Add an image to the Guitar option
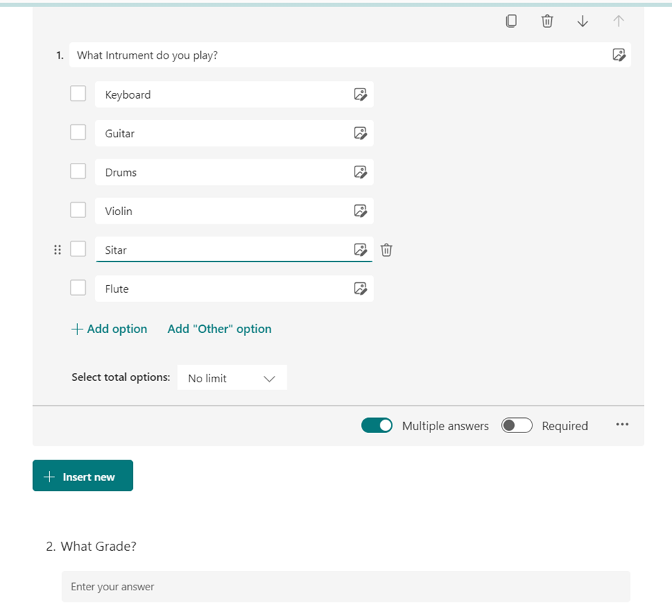Viewport: 672px width, 616px height. click(361, 133)
